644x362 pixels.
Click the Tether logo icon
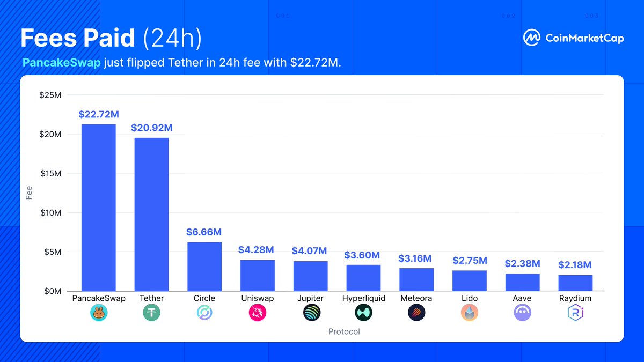click(x=152, y=313)
